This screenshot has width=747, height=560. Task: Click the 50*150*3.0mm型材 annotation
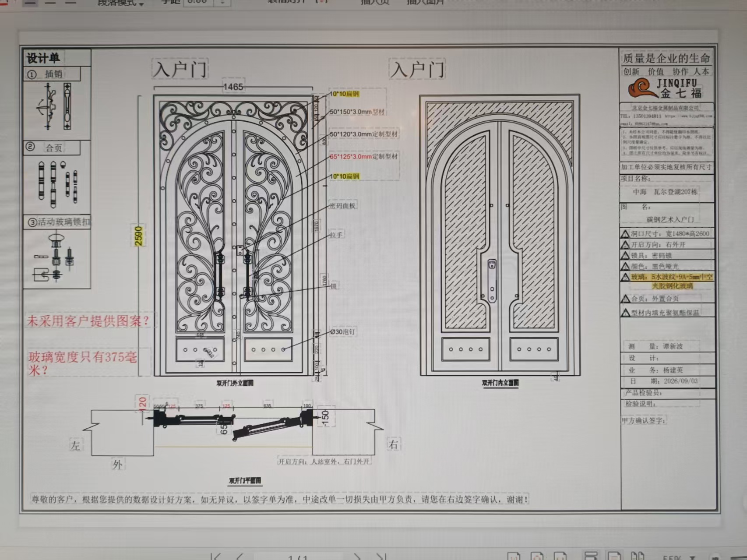click(357, 112)
